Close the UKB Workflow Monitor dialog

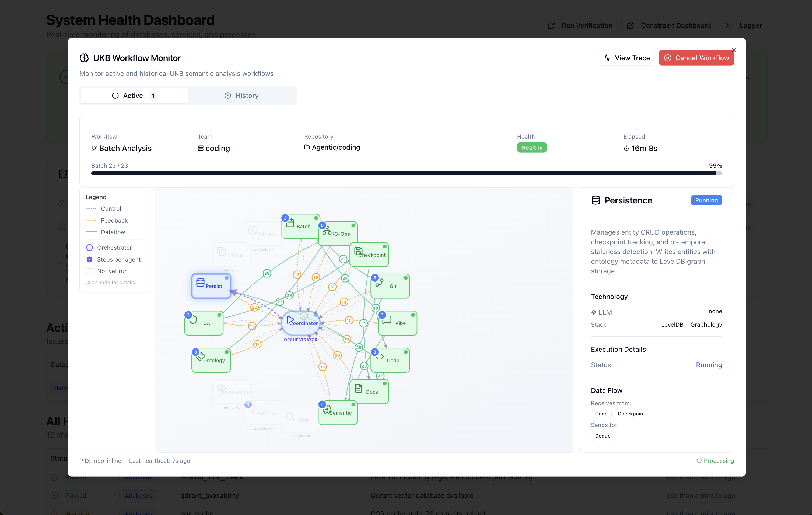pos(734,50)
